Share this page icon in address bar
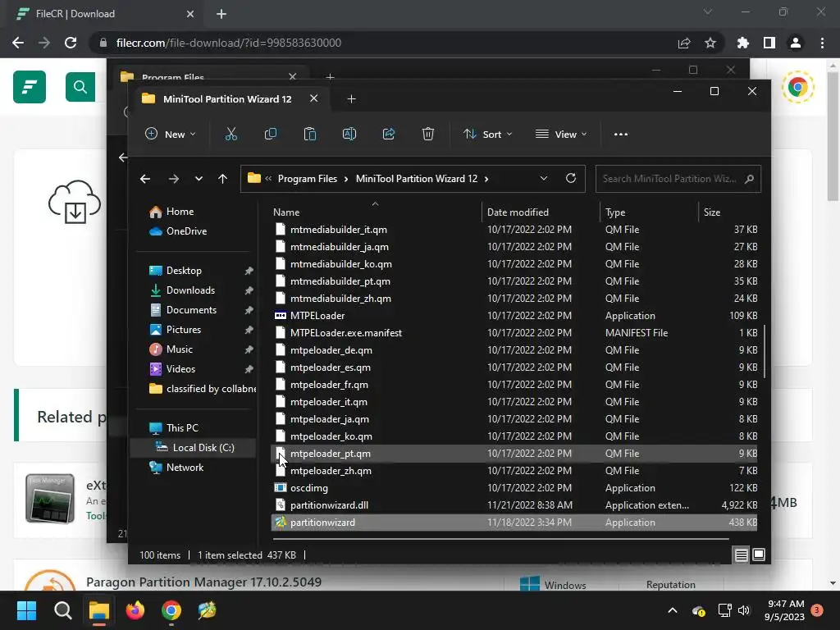Screen dimensions: 840x630 pyautogui.click(x=684, y=43)
